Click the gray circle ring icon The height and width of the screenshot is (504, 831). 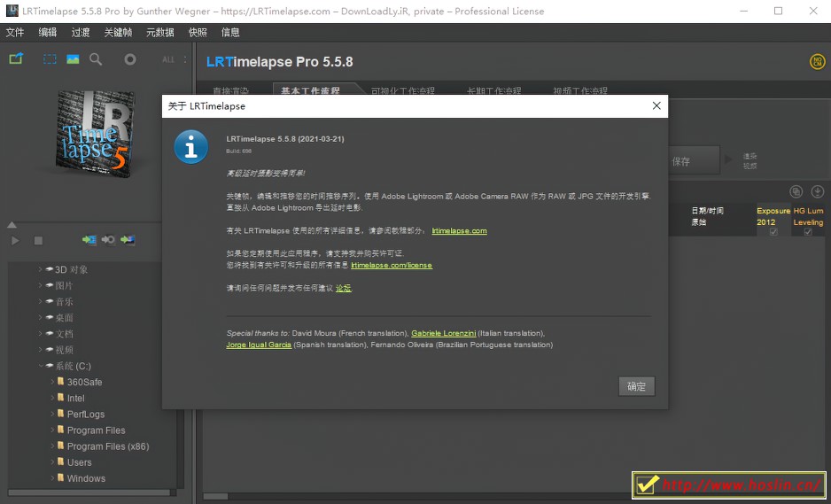pos(130,59)
